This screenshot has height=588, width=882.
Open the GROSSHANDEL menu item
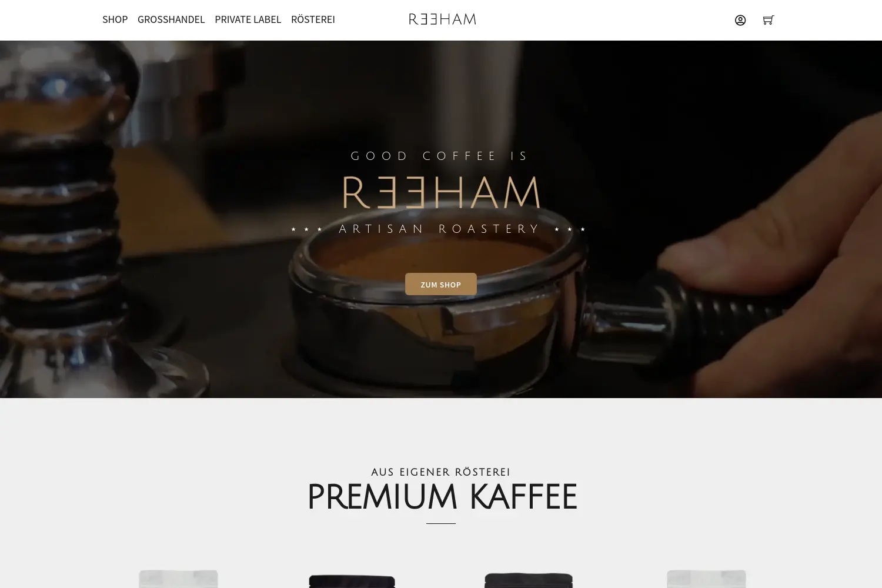click(x=171, y=19)
